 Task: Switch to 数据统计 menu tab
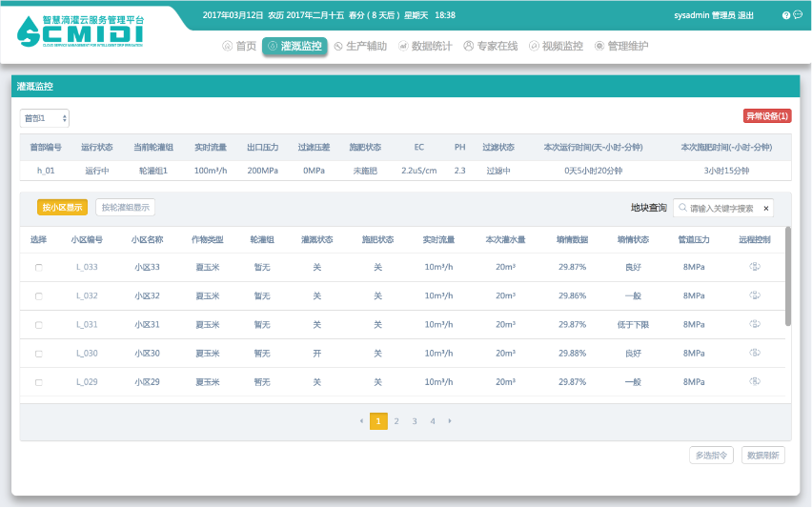(425, 46)
